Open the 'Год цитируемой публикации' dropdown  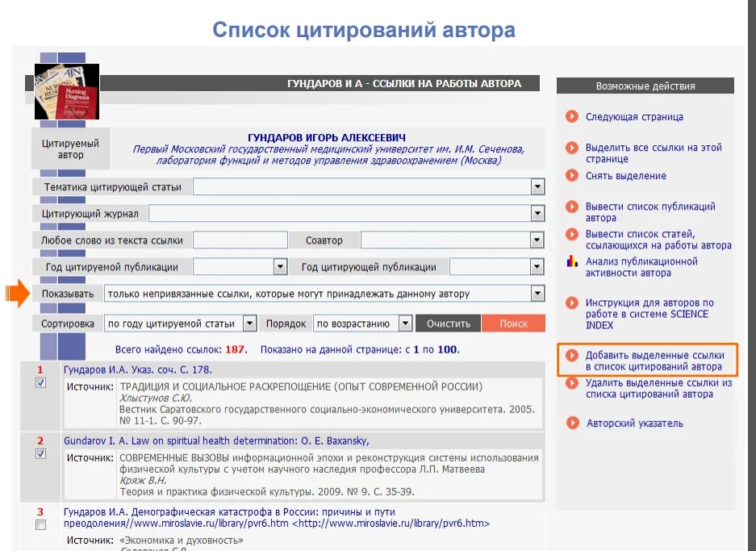tap(280, 266)
